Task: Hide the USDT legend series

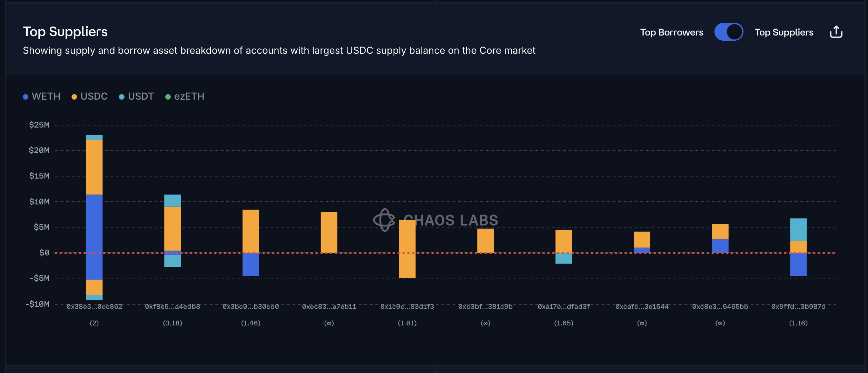Action: coord(140,96)
